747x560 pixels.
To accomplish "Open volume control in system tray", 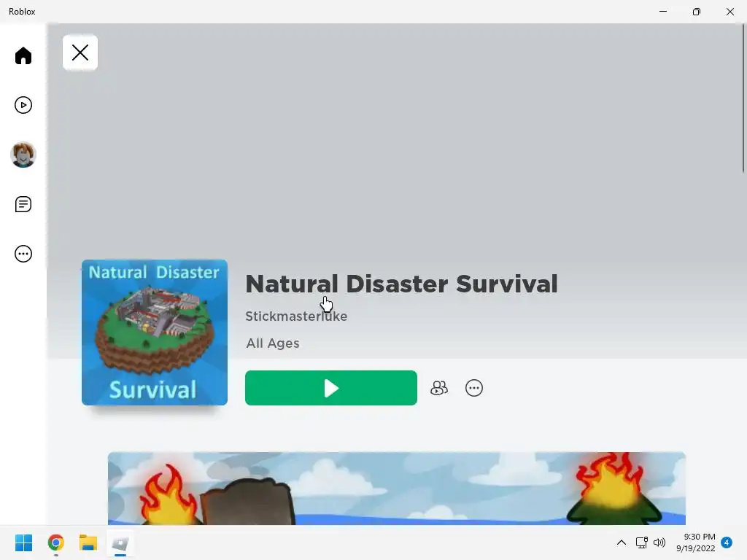I will click(x=659, y=542).
